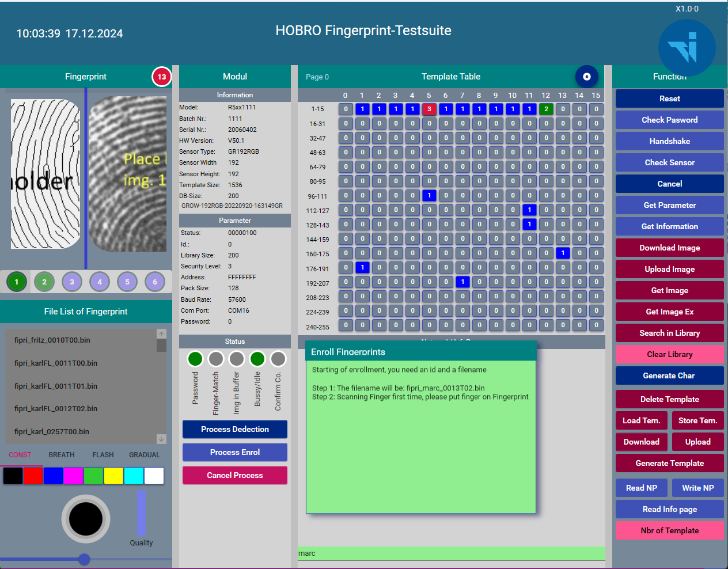Click the Clear Library button
This screenshot has width=728, height=569.
point(669,354)
